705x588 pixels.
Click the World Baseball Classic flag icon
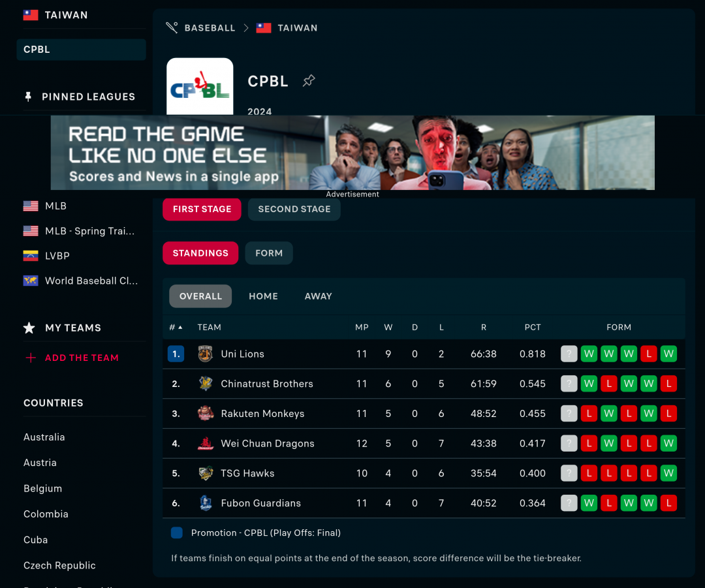coord(31,281)
